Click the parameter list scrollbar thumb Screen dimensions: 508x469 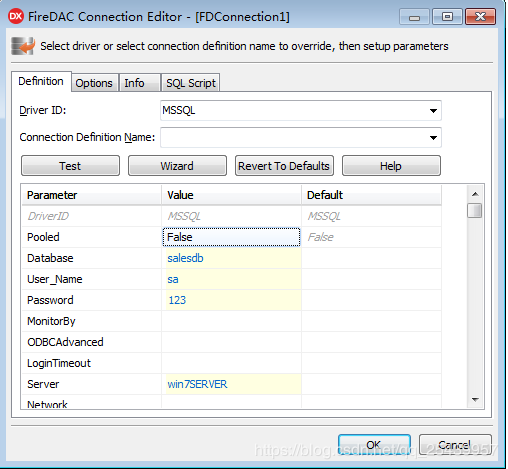point(475,211)
